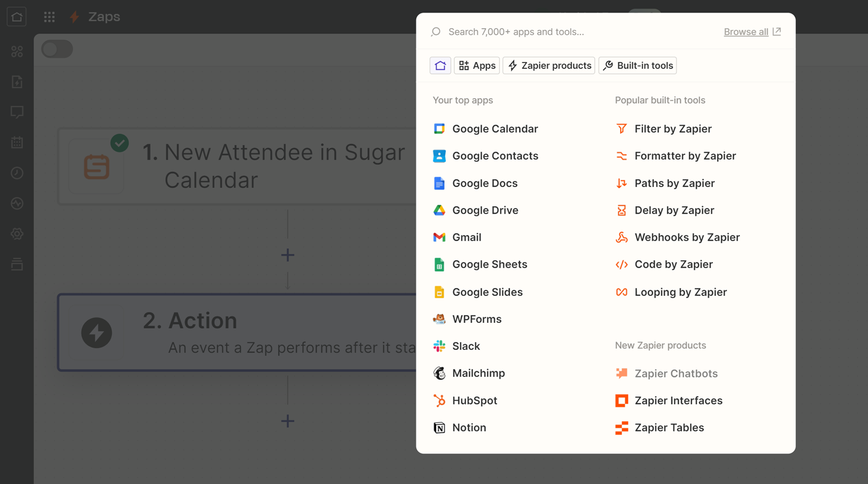Image resolution: width=868 pixels, height=484 pixels.
Task: Open the settings gear in left sidebar
Action: [x=17, y=234]
